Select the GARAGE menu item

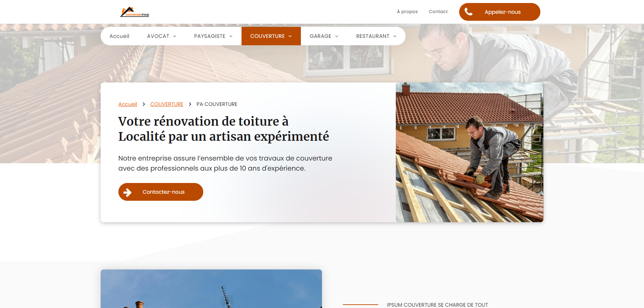pos(324,36)
